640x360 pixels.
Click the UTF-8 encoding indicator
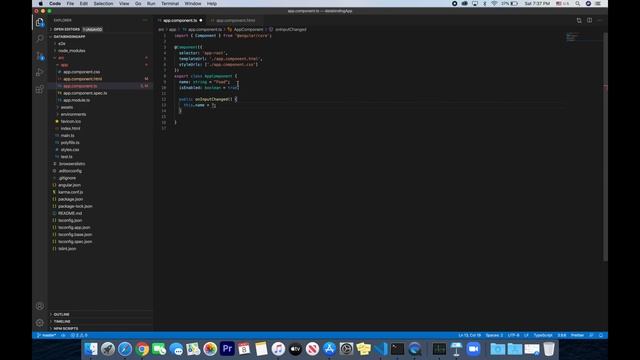pos(513,336)
